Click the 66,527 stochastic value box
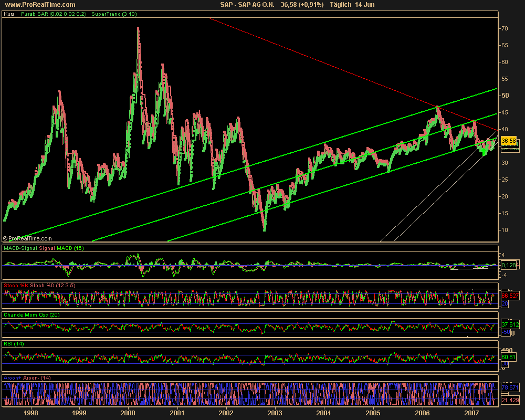Viewport: 525px width, 420px height. [x=510, y=295]
